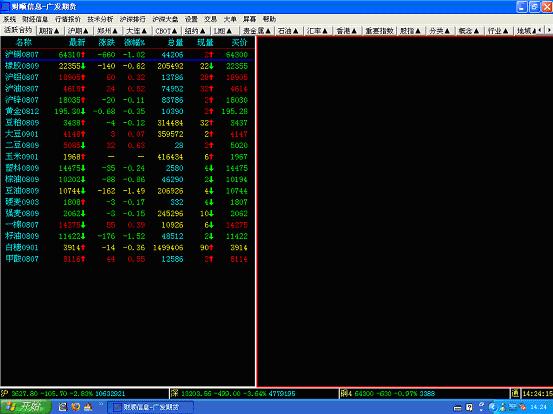
Task: Sort by the 总量 column header
Action: (175, 42)
